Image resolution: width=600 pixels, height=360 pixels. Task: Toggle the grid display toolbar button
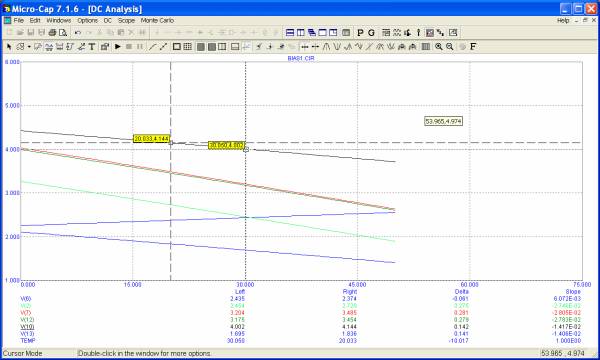188,47
